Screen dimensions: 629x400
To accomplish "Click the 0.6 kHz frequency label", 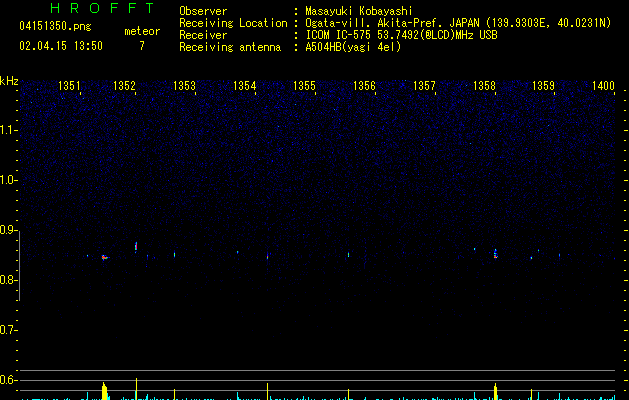I will click(8, 380).
